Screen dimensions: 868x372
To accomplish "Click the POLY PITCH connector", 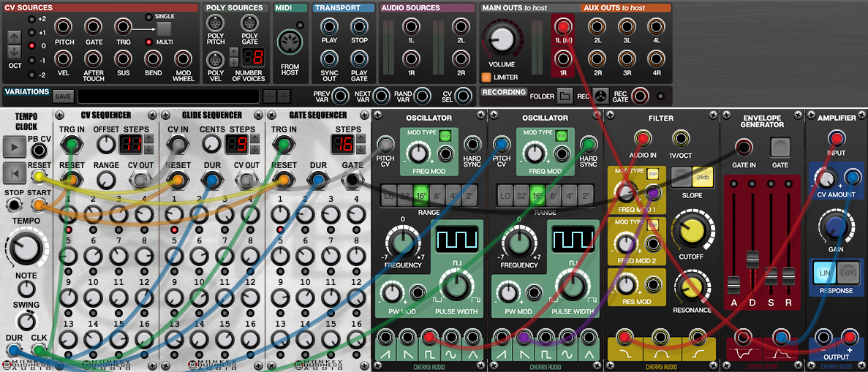I will tap(215, 23).
